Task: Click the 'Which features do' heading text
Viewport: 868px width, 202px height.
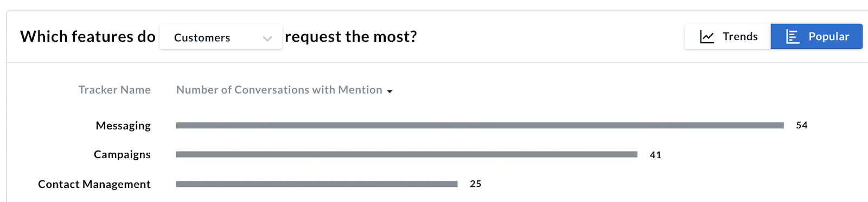Action: tap(88, 36)
